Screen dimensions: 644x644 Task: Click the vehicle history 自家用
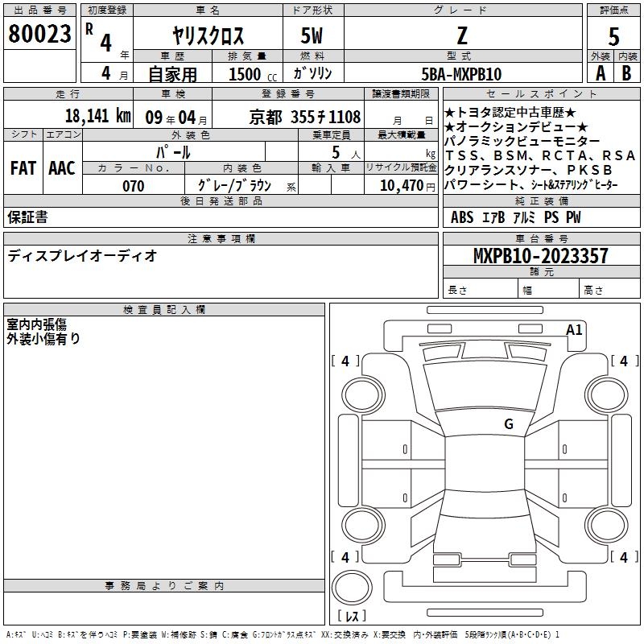[172, 74]
